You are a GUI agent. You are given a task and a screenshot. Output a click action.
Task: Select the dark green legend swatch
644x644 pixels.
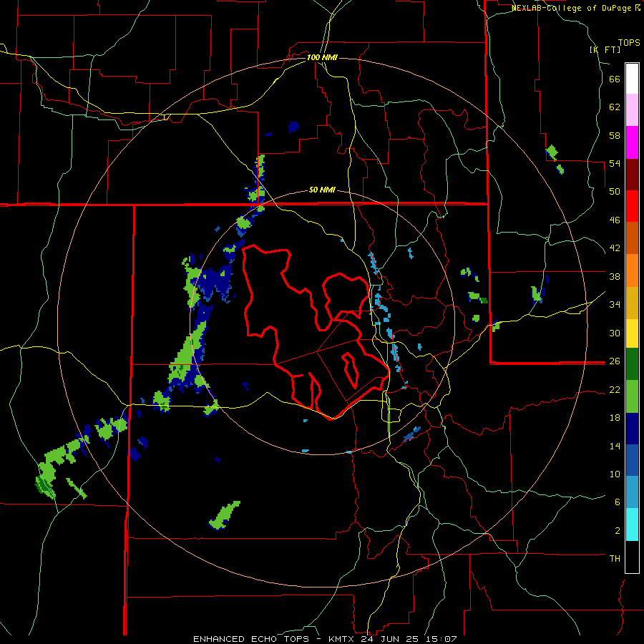(632, 364)
